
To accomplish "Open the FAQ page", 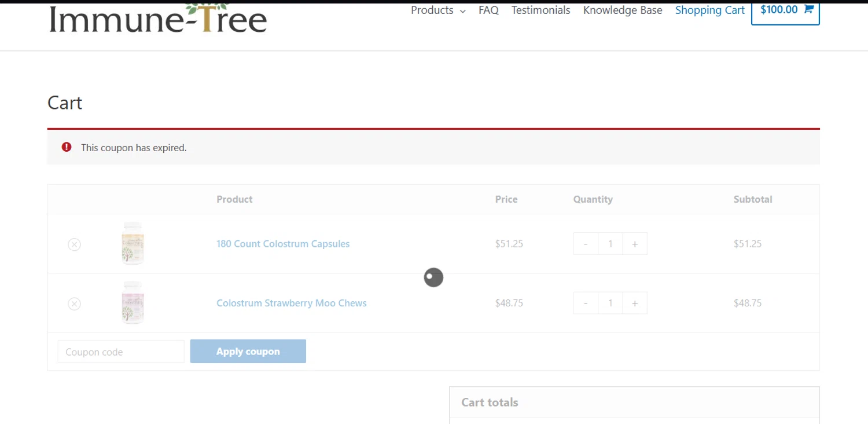I will pyautogui.click(x=488, y=10).
